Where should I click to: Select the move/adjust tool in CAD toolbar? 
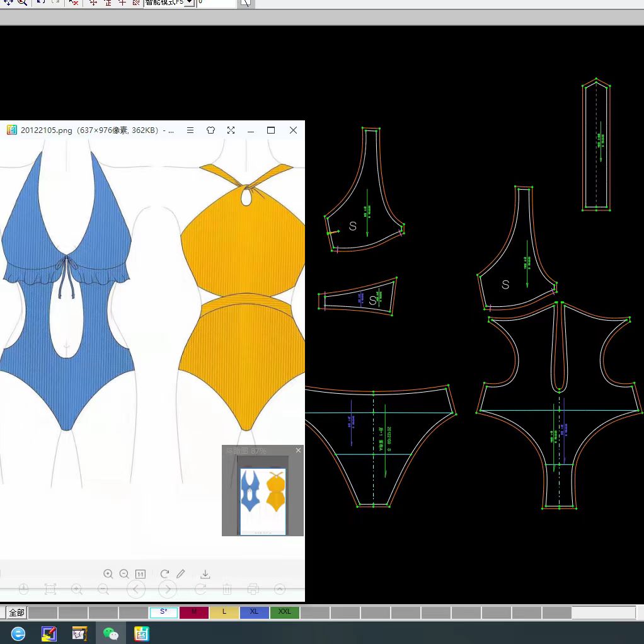tap(8, 3)
